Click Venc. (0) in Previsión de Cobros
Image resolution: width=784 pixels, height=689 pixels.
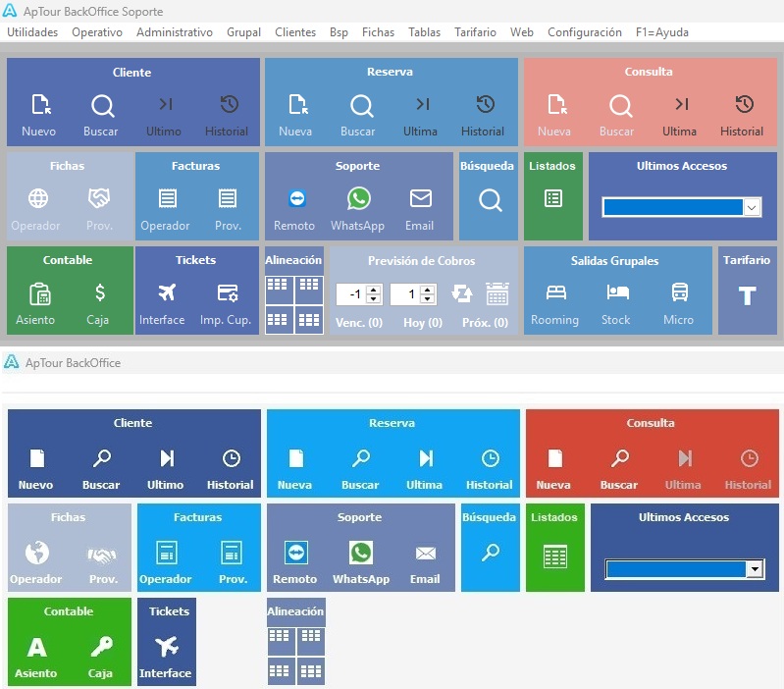click(359, 323)
